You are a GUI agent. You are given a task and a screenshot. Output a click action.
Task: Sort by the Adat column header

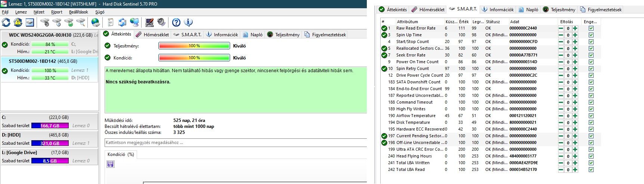pos(533,22)
